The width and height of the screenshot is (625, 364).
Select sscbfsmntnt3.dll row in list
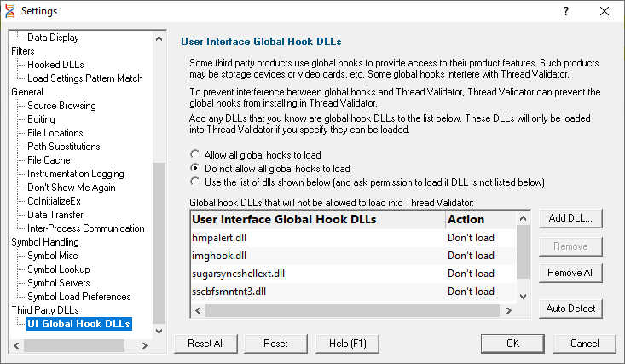[x=353, y=292]
